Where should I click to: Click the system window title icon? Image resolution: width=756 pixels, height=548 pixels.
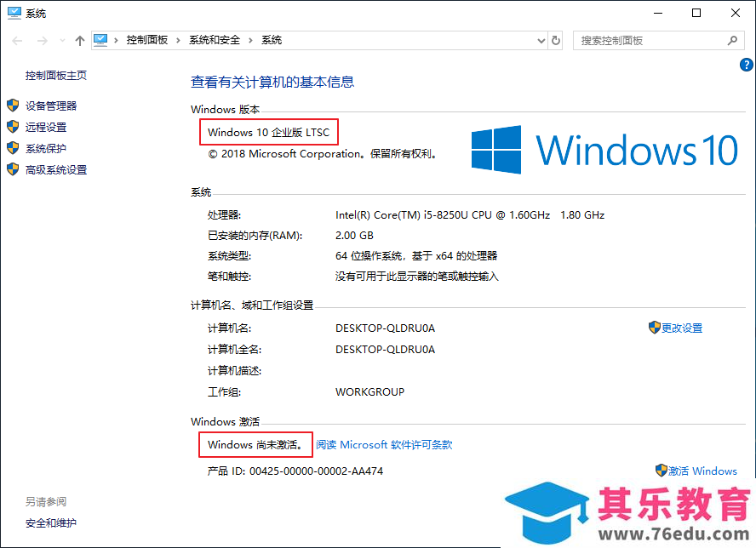coord(14,13)
